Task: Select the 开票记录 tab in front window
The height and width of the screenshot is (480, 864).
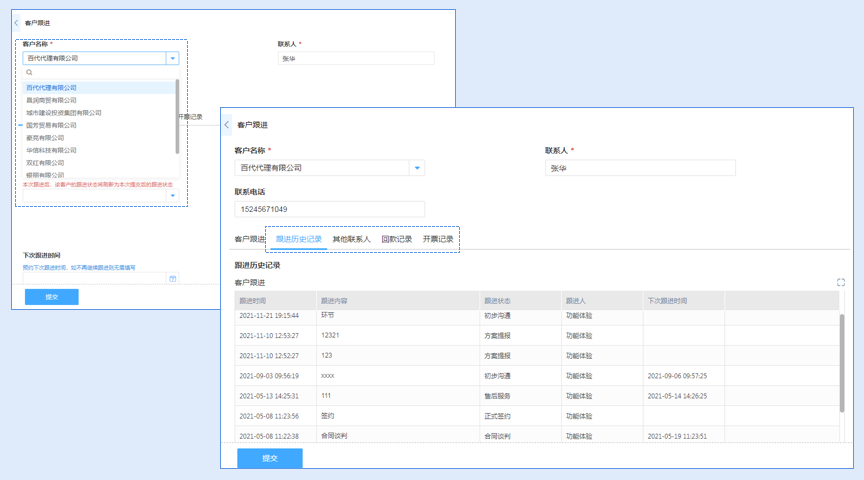Action: point(437,239)
